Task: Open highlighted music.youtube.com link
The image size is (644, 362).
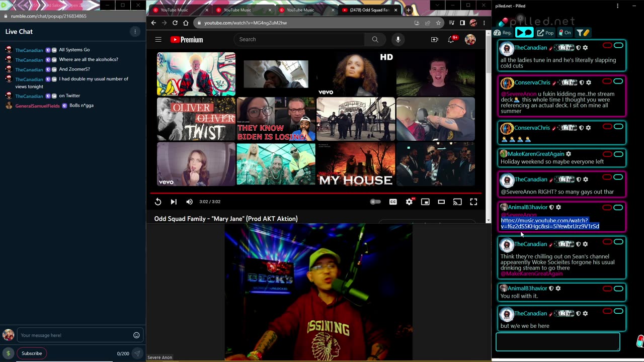Action: tap(550, 223)
